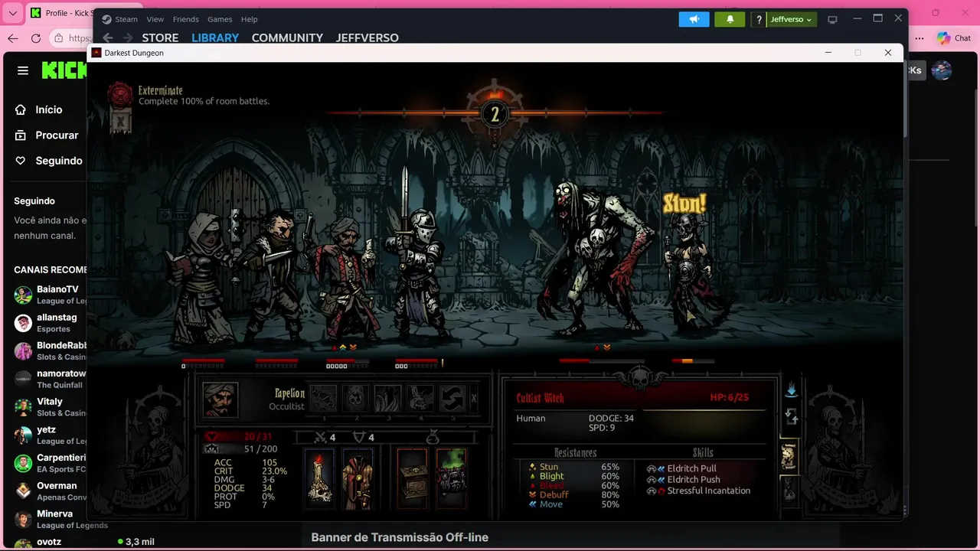Open the Steam Friends menu
Image resolution: width=980 pixels, height=551 pixels.
coord(186,19)
